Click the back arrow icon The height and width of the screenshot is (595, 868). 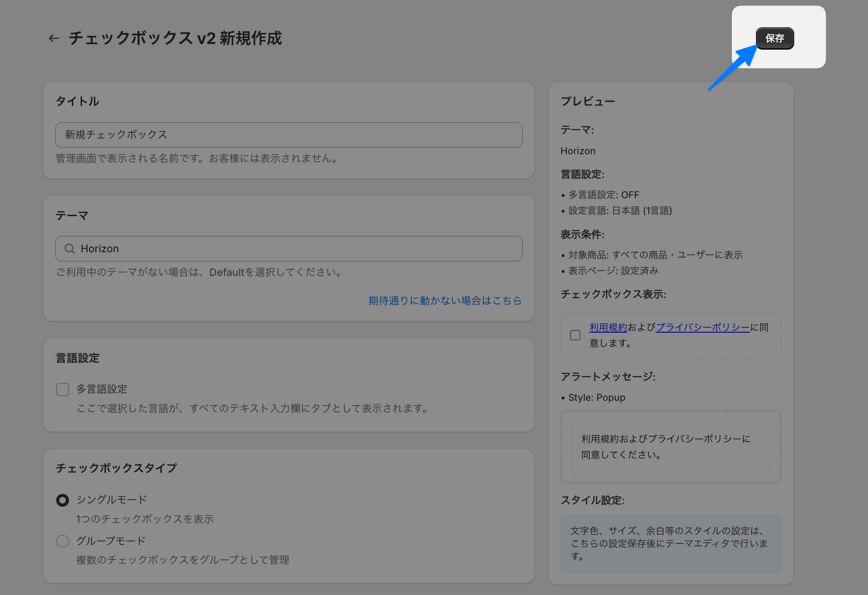pos(54,38)
